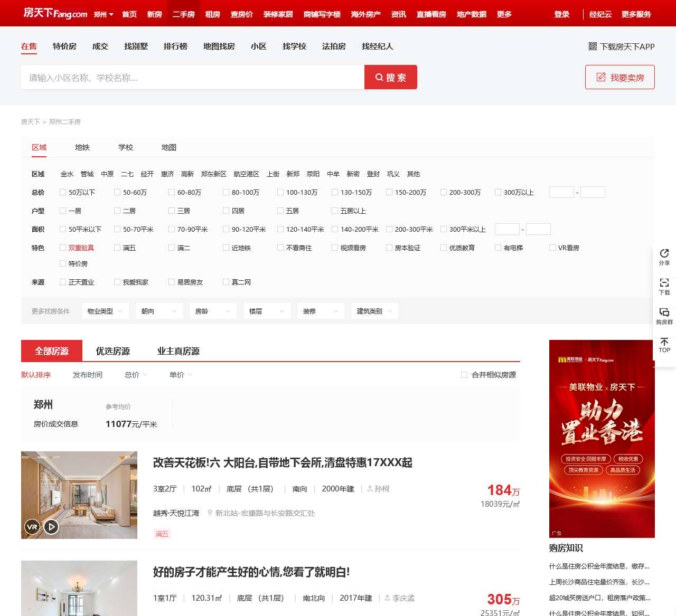676x616 pixels.
Task: Enable the 双重验真 feature filter
Action: click(x=63, y=248)
